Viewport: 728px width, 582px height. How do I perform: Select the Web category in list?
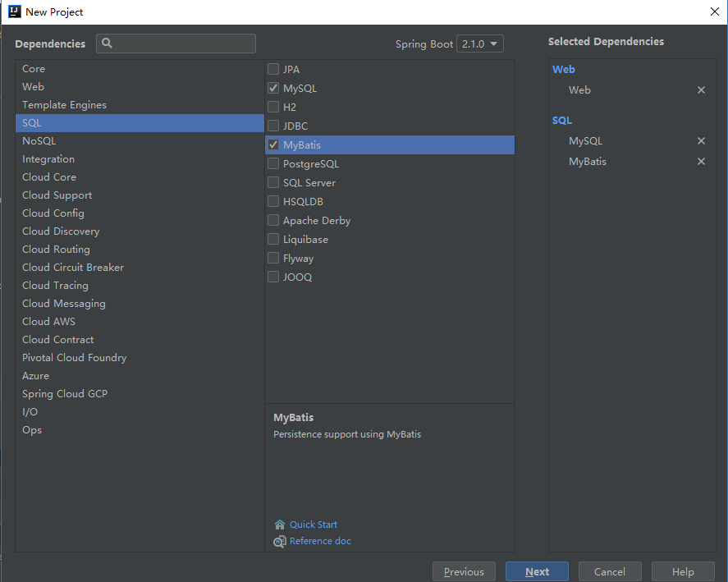(140, 87)
